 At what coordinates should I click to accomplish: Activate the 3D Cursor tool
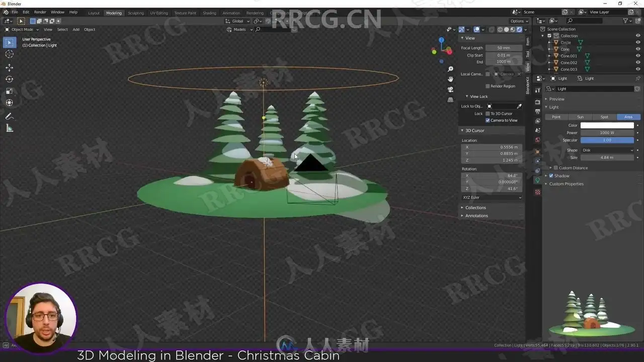(x=9, y=54)
